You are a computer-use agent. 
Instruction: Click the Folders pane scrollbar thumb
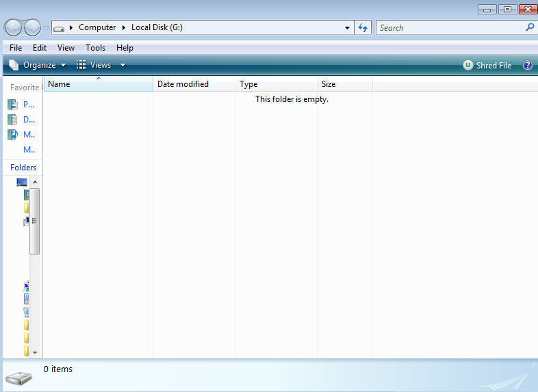tap(34, 221)
